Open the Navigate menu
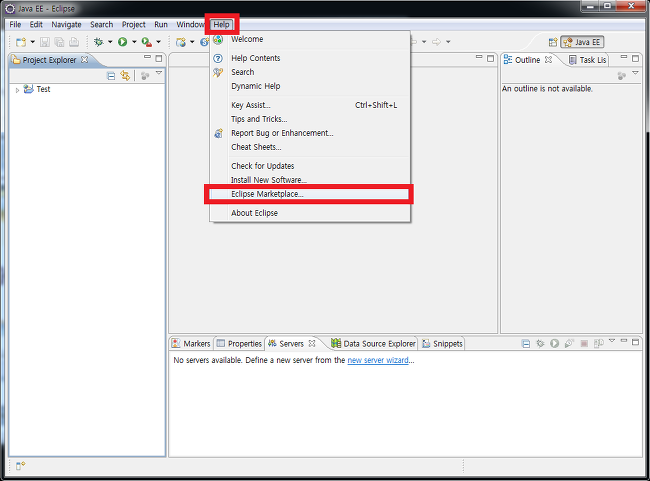The image size is (650, 481). (66, 24)
